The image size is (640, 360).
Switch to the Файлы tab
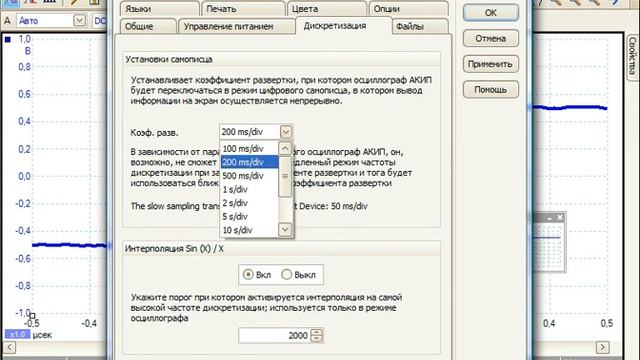point(420,26)
